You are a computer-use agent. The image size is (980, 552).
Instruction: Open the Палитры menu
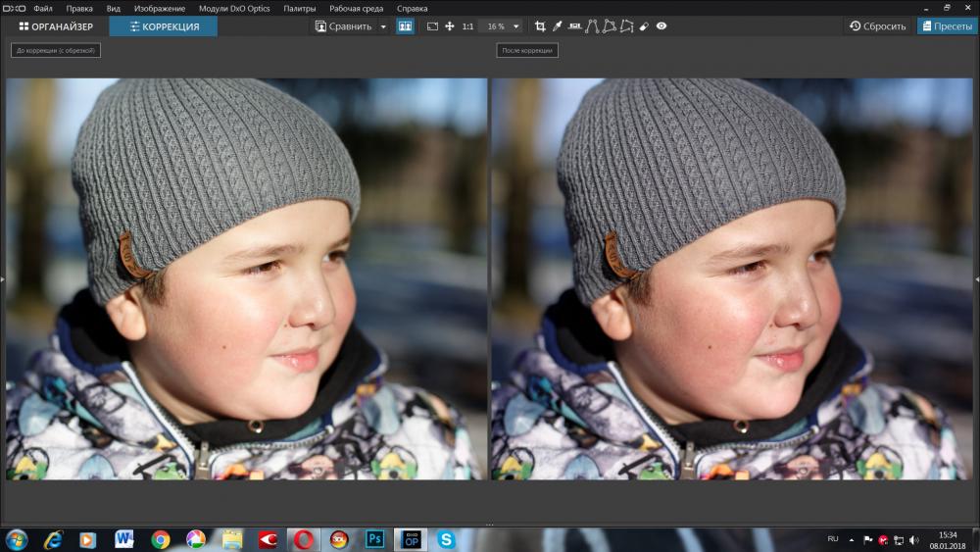tap(299, 9)
